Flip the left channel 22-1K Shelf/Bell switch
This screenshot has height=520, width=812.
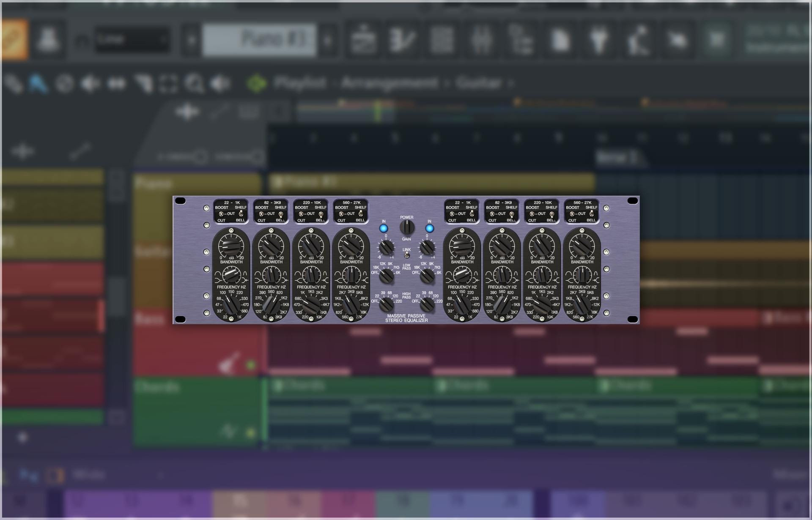click(241, 214)
